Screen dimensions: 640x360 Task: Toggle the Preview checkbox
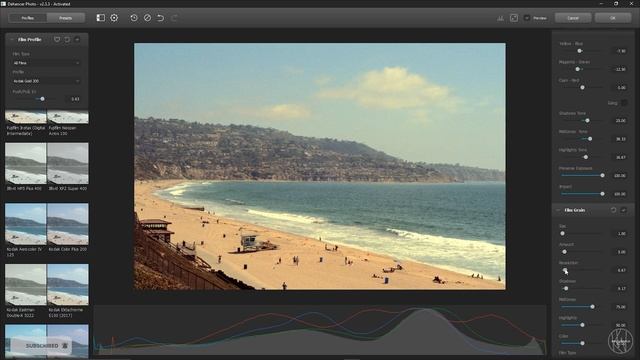(x=527, y=18)
